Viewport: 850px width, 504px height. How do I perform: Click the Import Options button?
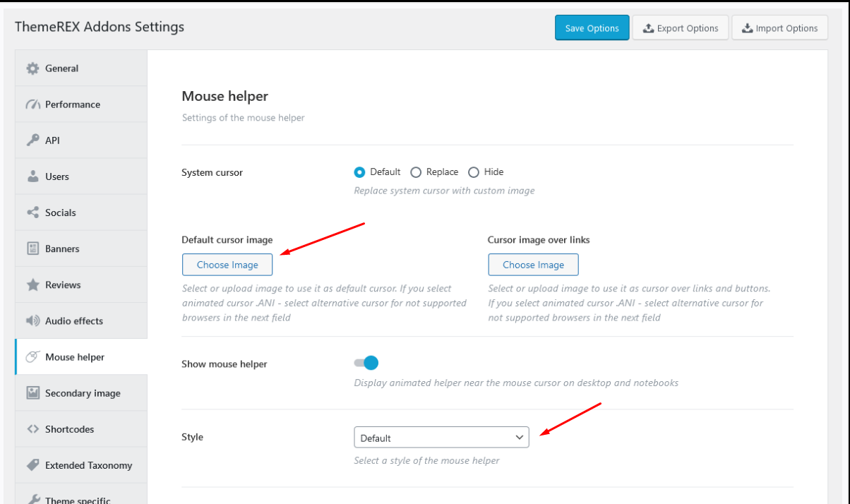(779, 28)
